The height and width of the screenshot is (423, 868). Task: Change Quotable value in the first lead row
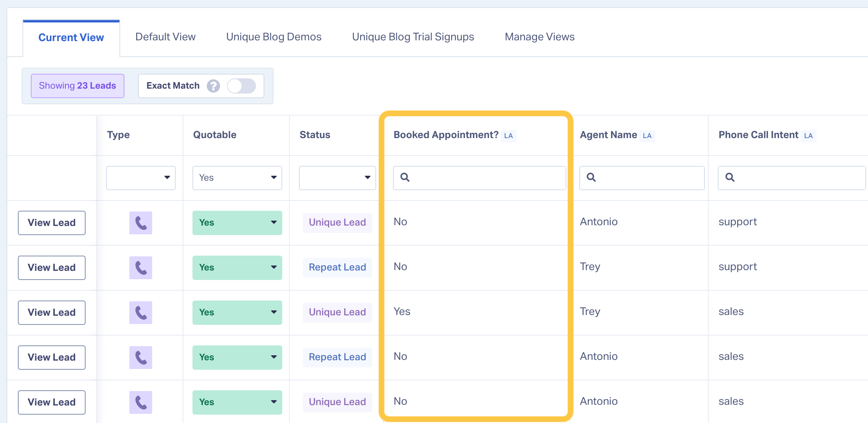[x=237, y=223]
